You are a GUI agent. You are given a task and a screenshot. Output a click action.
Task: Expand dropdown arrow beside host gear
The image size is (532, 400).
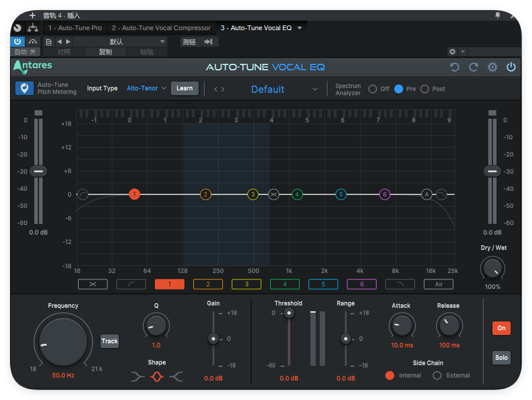[462, 51]
